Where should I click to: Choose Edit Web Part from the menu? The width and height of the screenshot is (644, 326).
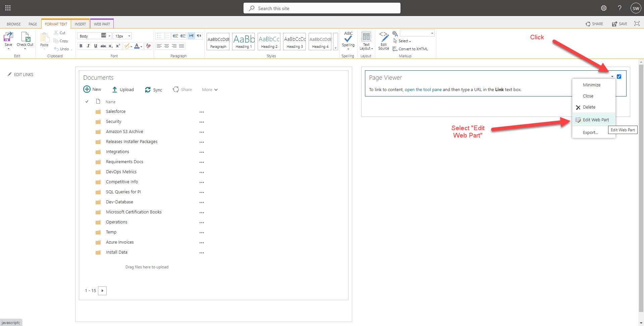(593, 120)
